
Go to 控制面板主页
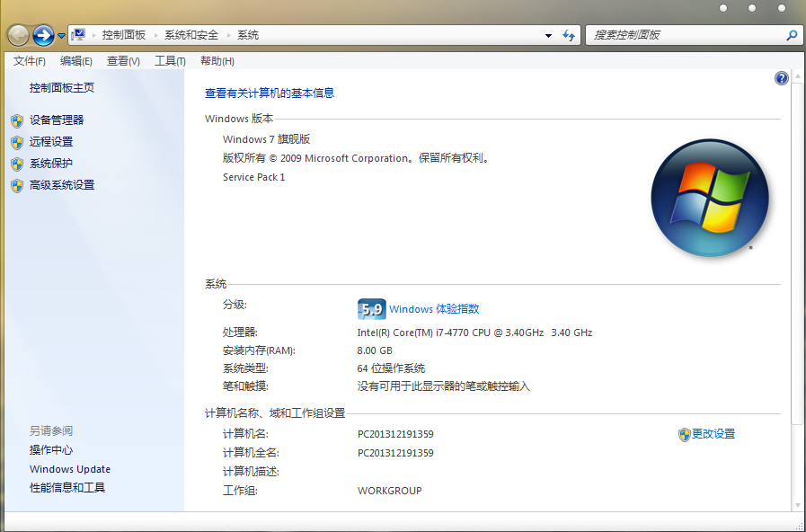62,88
